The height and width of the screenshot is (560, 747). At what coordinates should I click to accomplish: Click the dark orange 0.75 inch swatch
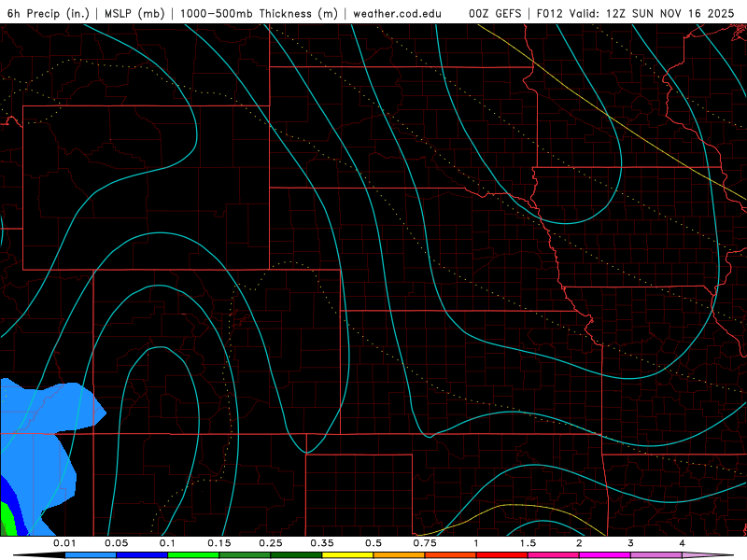click(x=451, y=555)
